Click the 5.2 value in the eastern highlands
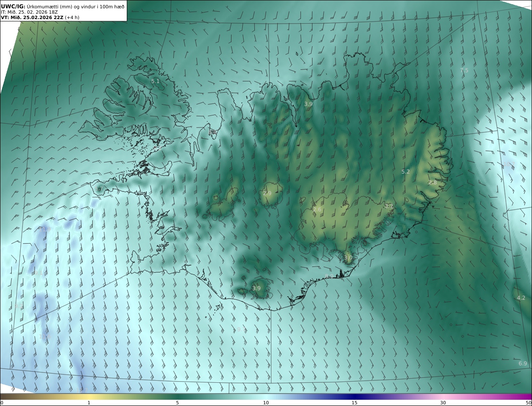The width and height of the screenshot is (532, 406). point(406,171)
